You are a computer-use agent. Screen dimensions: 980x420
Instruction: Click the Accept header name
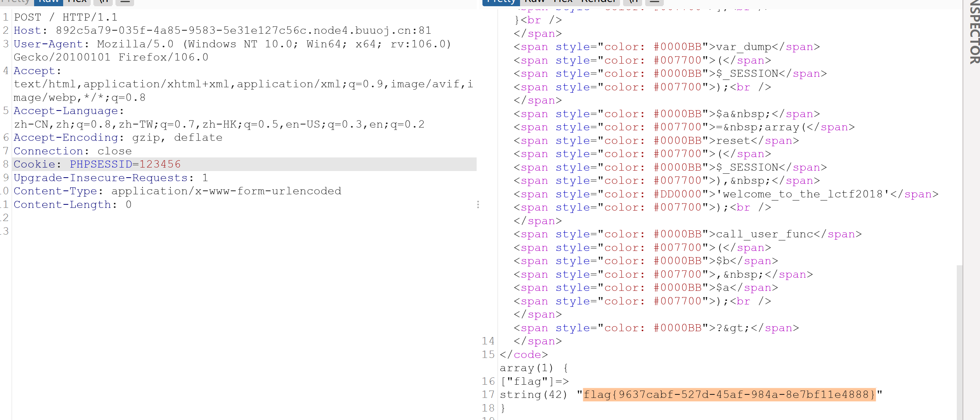tap(34, 71)
